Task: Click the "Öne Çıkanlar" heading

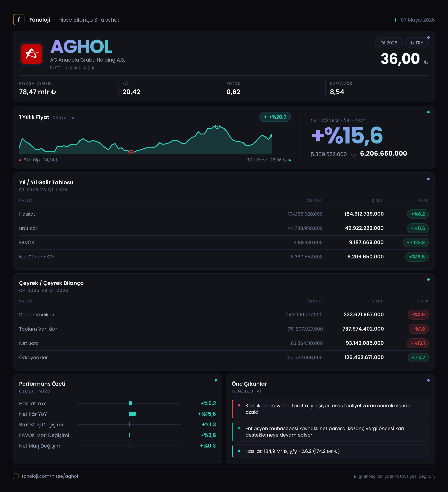Action: point(249,384)
